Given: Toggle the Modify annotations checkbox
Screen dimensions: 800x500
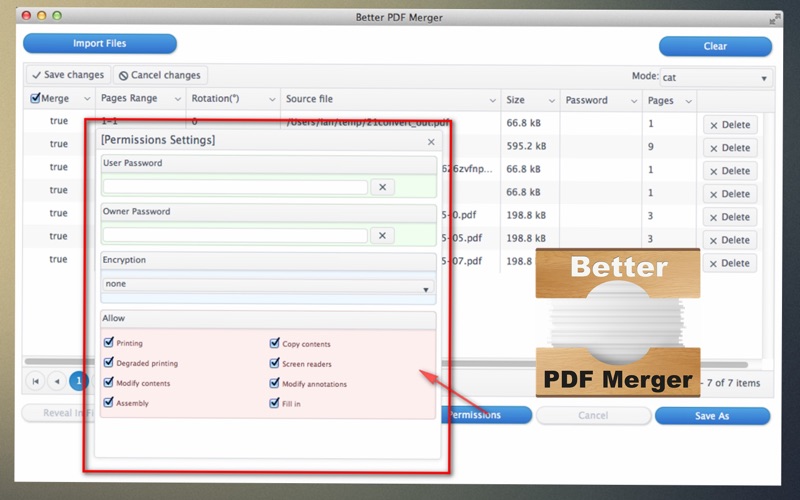Looking at the screenshot, I should 274,383.
